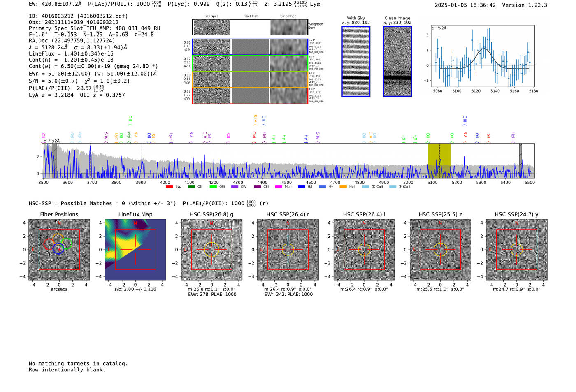Select the CIV purple legend swatch

pos(235,187)
